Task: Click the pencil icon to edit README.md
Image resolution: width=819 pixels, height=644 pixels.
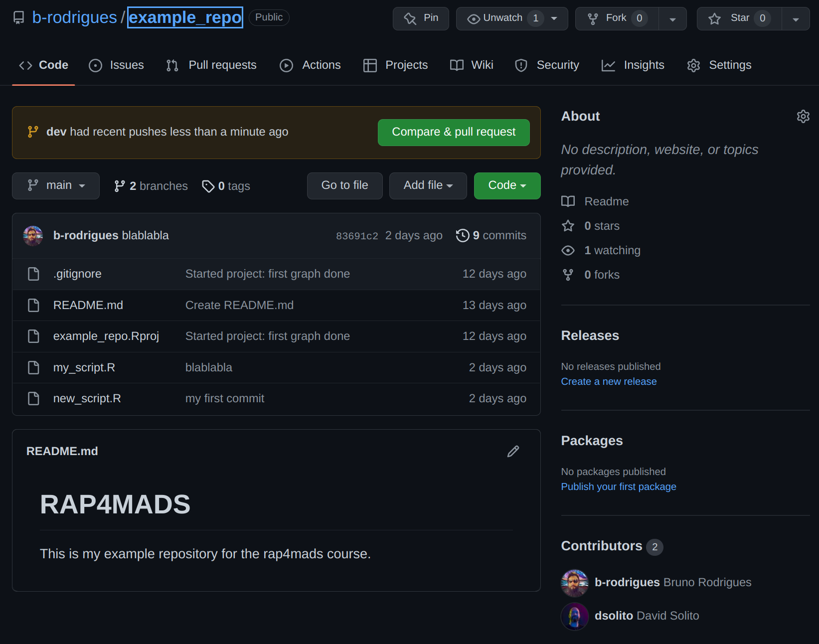Action: coord(513,451)
